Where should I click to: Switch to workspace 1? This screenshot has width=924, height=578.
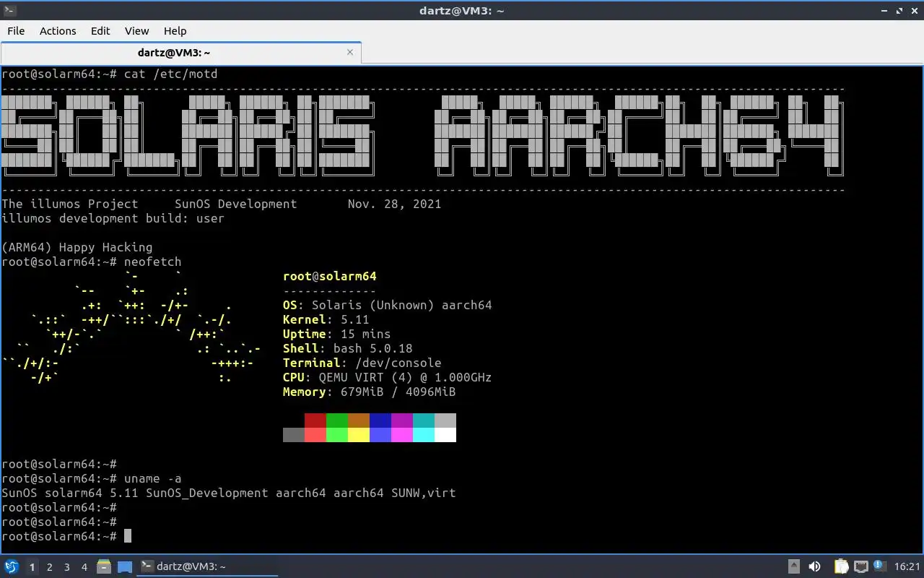(x=32, y=567)
